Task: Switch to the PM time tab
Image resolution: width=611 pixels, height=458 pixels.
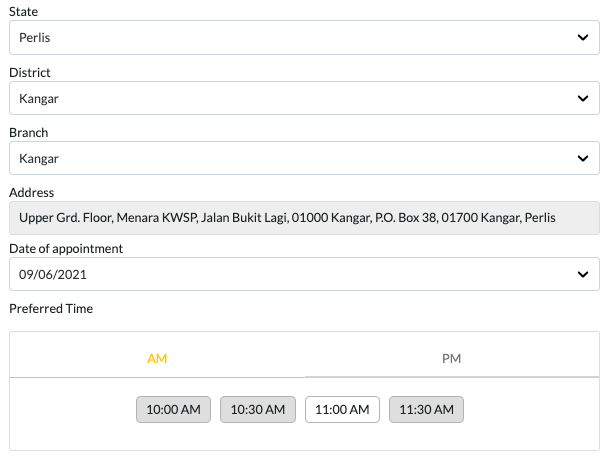Action: [x=452, y=358]
